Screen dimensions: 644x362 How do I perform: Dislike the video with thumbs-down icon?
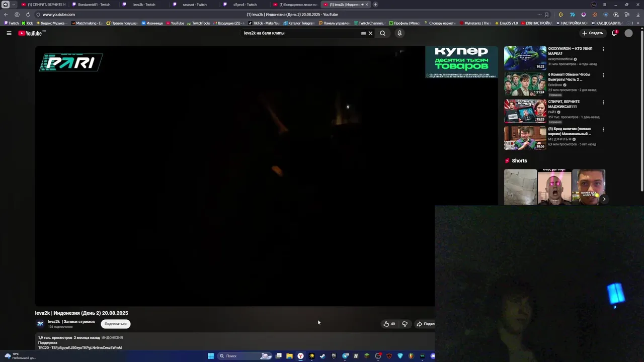point(405,324)
